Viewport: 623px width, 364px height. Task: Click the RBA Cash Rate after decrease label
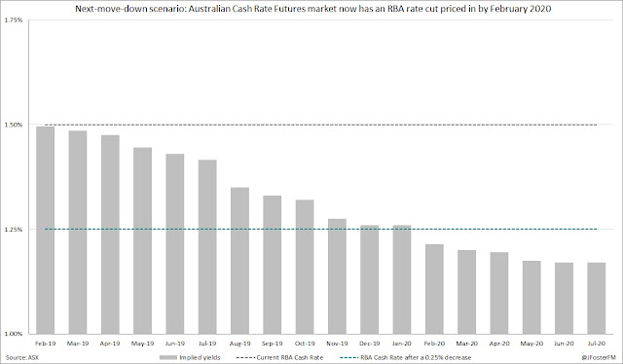click(x=416, y=357)
